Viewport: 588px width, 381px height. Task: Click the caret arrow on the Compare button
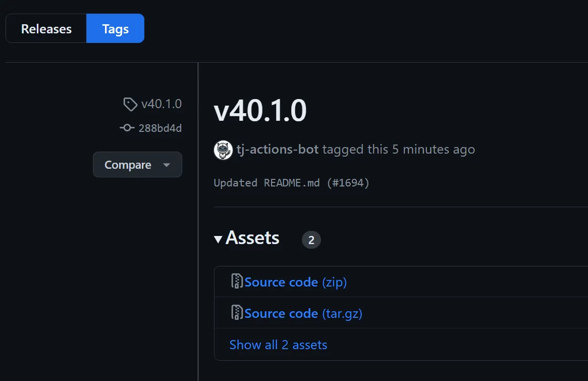point(167,165)
